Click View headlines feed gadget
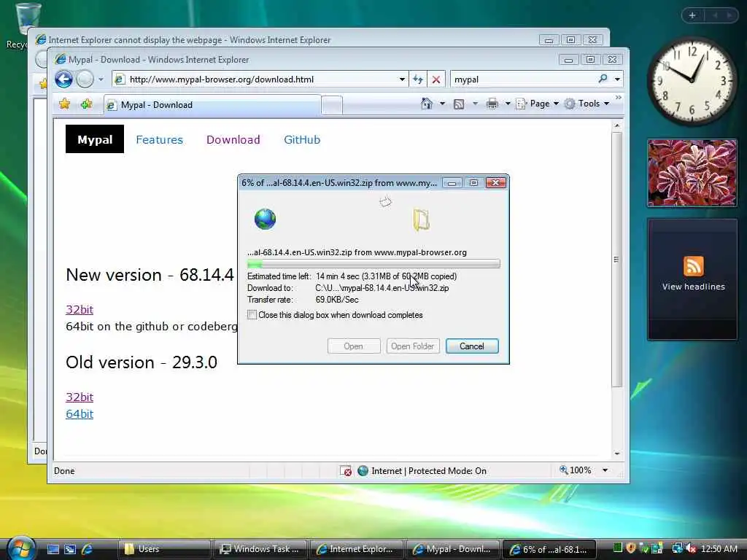 [x=693, y=279]
